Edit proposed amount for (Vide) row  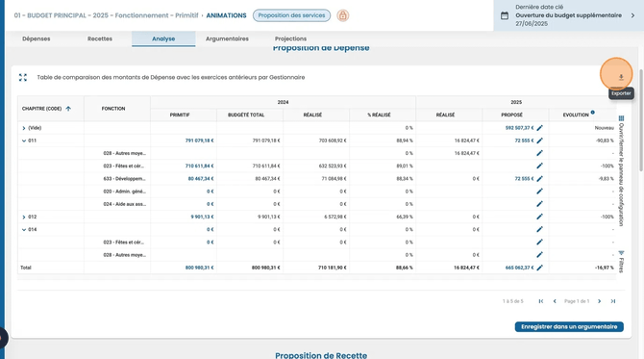coord(539,128)
